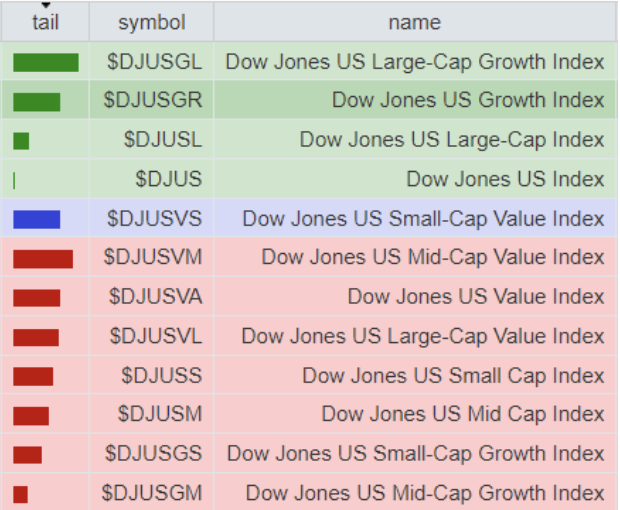Select the $DJUSGR symbol cell
Image resolution: width=620 pixels, height=510 pixels.
(153, 101)
